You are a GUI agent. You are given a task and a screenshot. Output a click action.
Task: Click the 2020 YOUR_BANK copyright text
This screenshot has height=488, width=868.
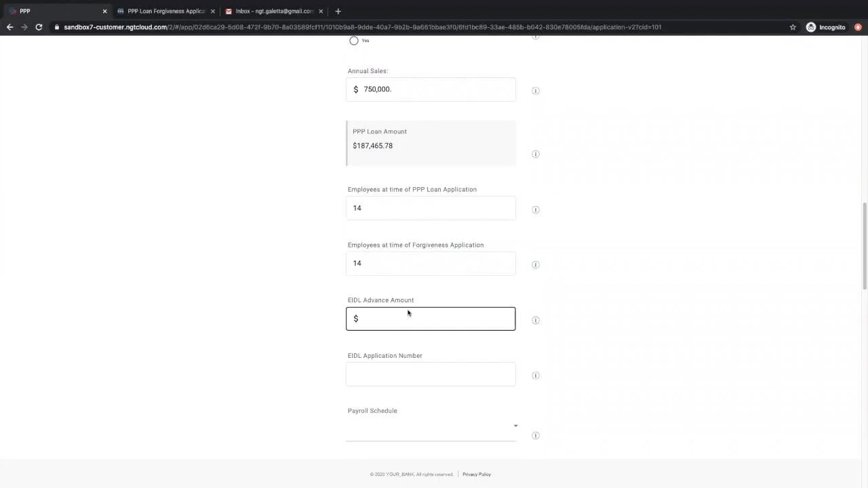(x=412, y=474)
